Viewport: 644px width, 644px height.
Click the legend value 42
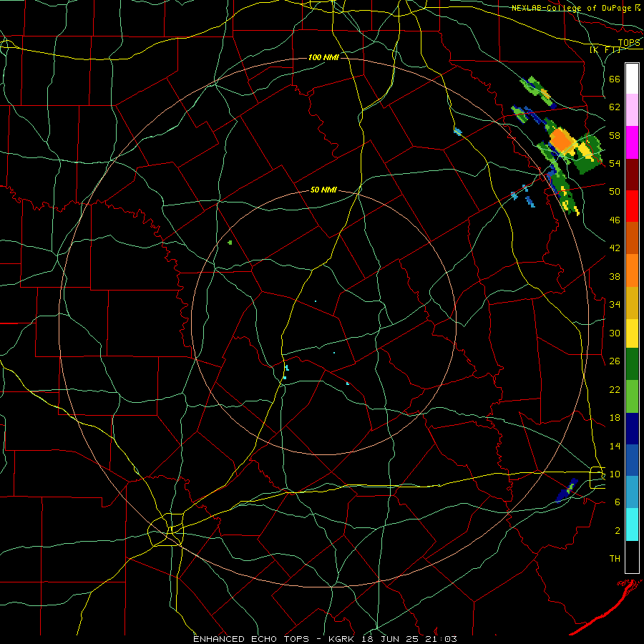pos(615,248)
